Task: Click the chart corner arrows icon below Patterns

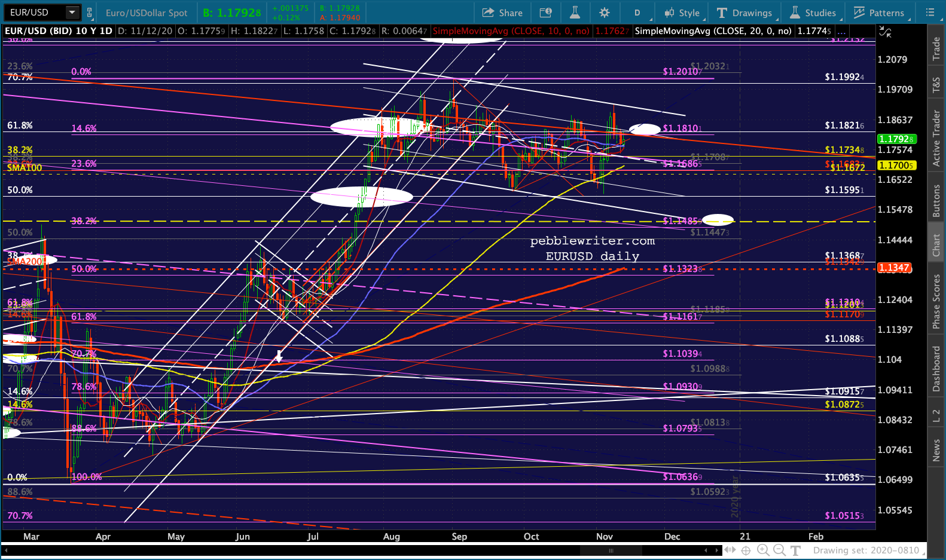Action: (886, 32)
